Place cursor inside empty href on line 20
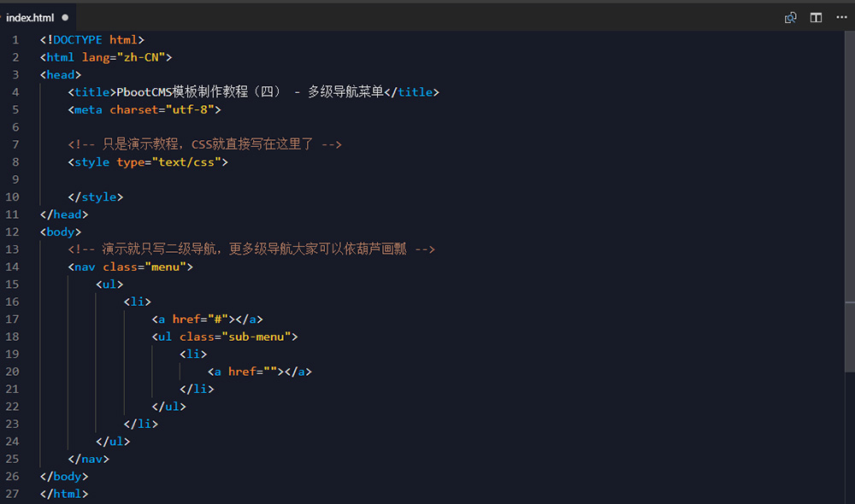 point(273,372)
